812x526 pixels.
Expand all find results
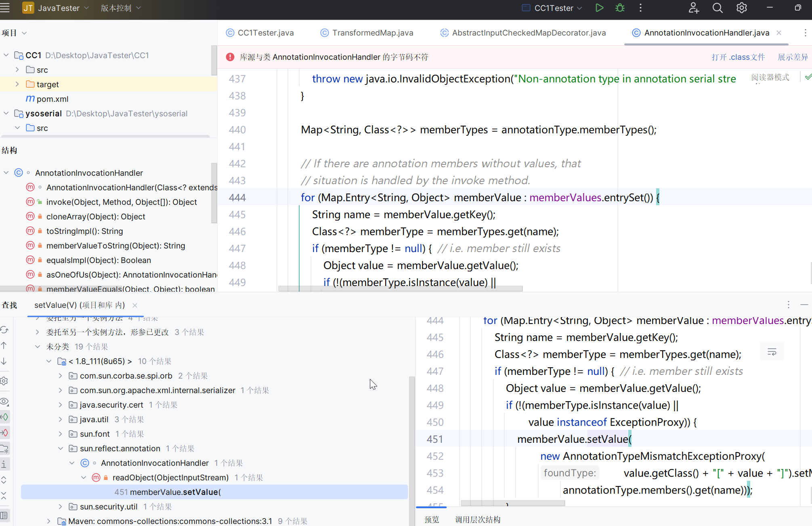[x=4, y=480]
